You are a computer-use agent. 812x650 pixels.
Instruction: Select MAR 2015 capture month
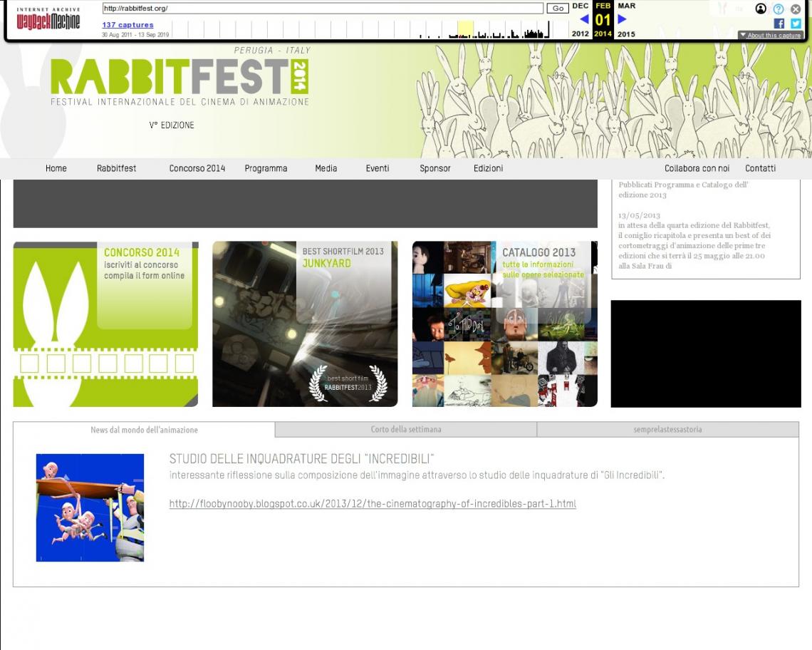coord(627,20)
